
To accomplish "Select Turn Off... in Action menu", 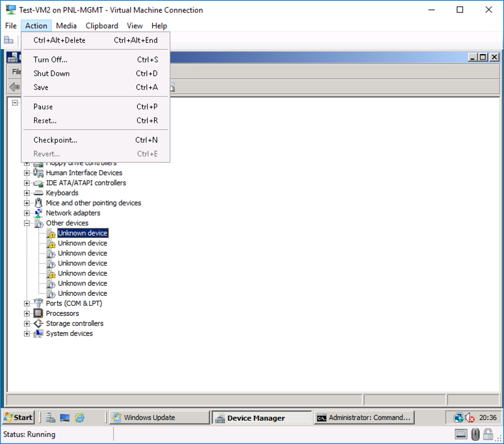I will (x=96, y=60).
